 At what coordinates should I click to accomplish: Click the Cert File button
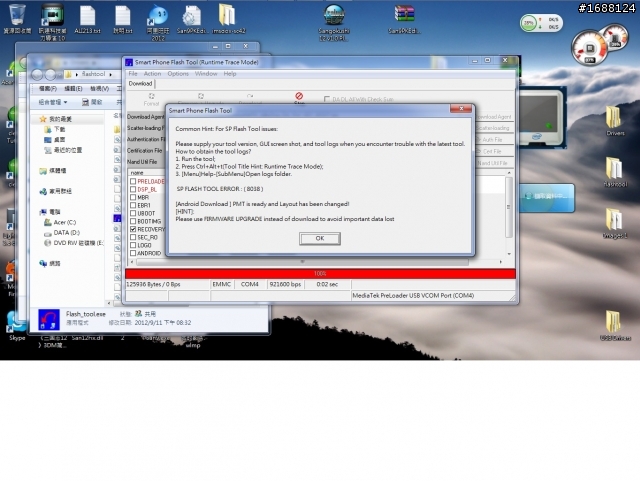[x=493, y=151]
